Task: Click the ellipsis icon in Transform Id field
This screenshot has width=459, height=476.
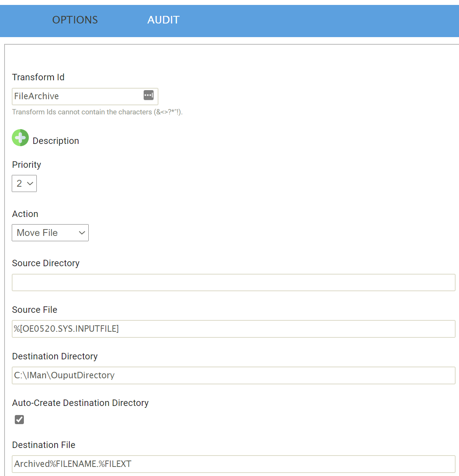Action: (x=149, y=95)
